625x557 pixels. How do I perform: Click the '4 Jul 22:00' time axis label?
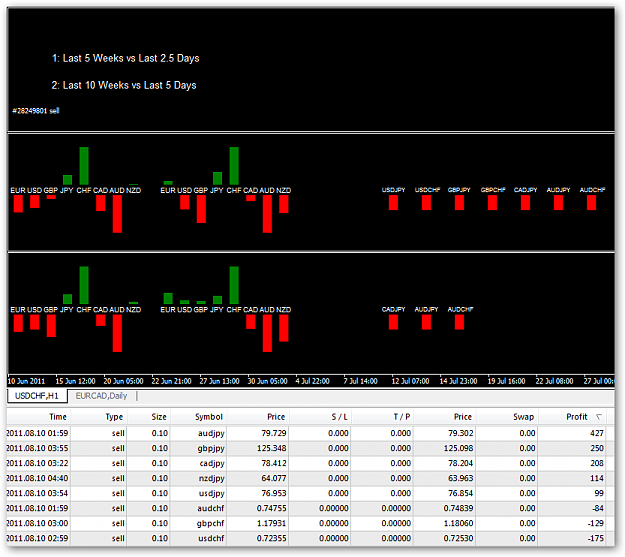(312, 381)
